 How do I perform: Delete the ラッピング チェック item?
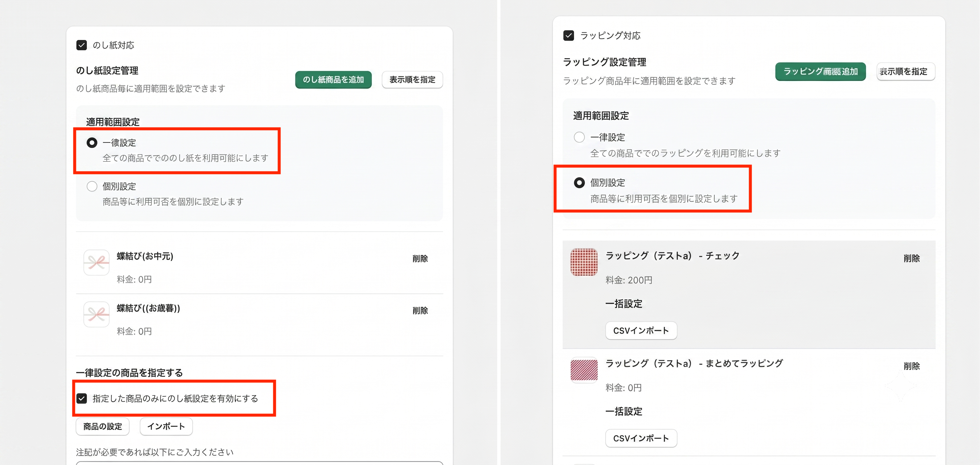point(912,259)
